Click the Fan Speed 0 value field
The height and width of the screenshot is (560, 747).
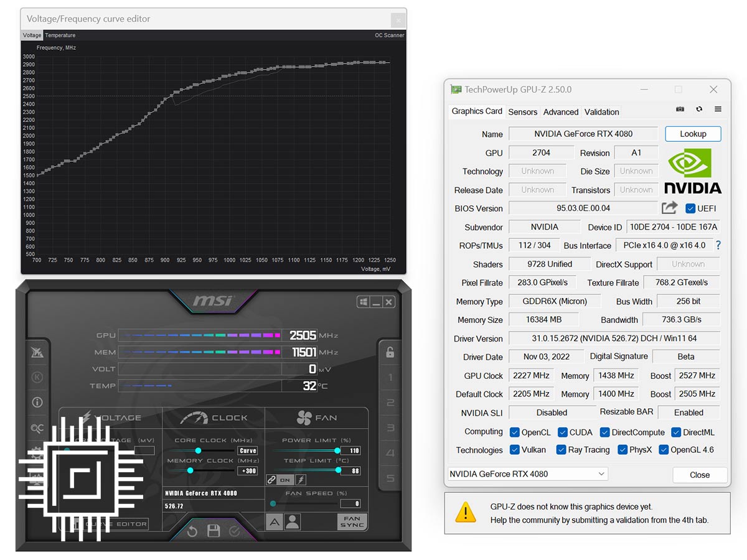350,504
